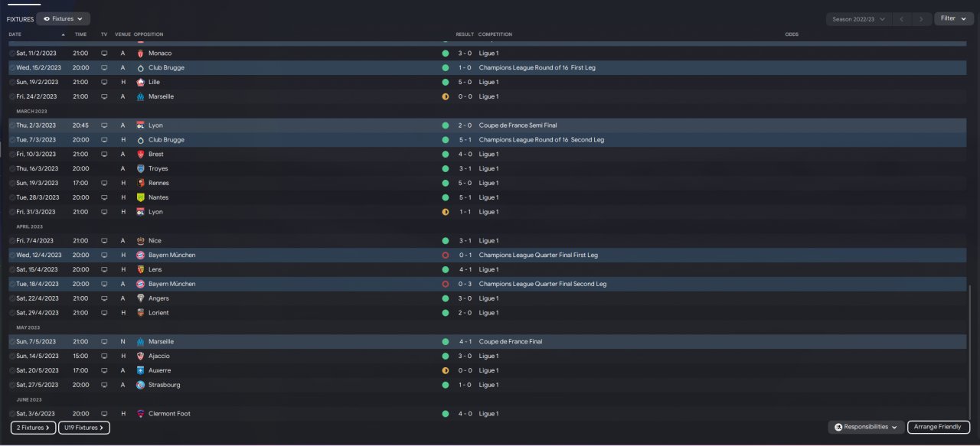Screen dimensions: 980x446
Task: Click TV icon on the Strasbourg fixture row
Action: [x=104, y=385]
